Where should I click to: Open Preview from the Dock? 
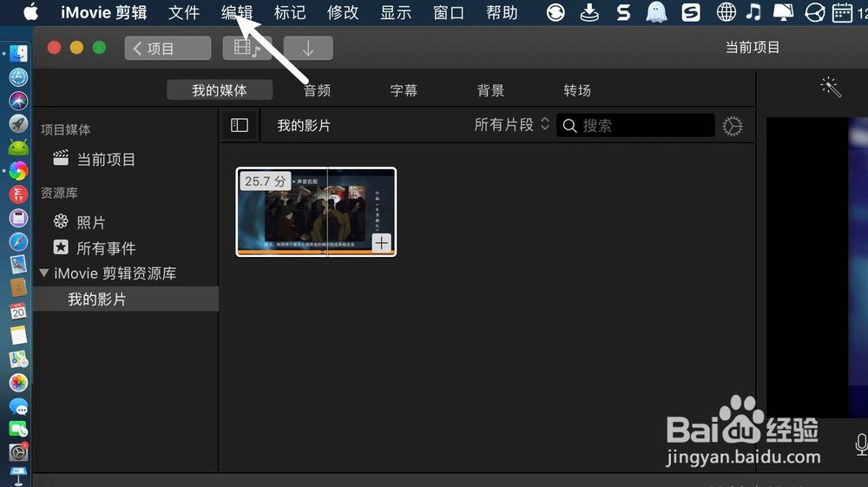tap(18, 265)
